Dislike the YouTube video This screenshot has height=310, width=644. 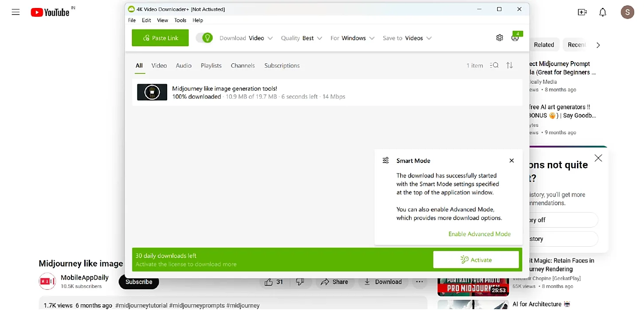(300, 282)
